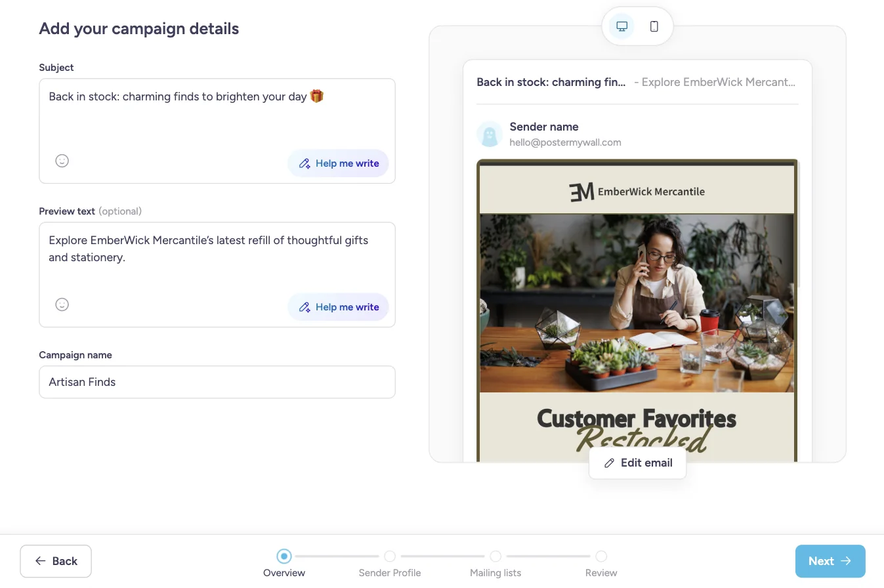Click the Edit email button
This screenshot has width=884, height=588.
[637, 463]
